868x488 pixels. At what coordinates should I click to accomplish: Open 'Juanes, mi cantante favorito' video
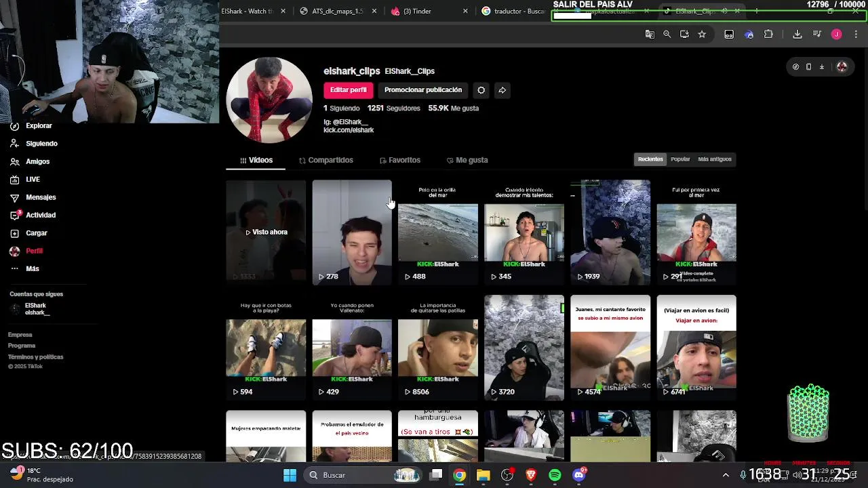610,347
